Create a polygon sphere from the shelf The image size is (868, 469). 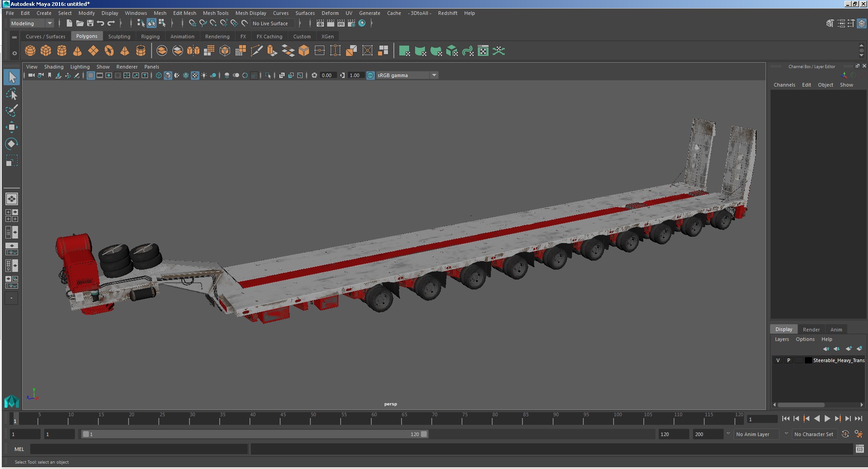[30, 51]
